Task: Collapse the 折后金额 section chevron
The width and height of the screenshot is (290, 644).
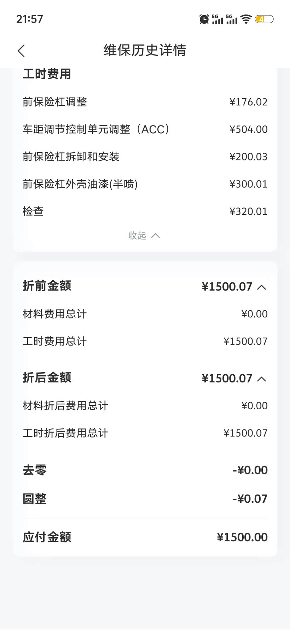Action: [x=261, y=379]
